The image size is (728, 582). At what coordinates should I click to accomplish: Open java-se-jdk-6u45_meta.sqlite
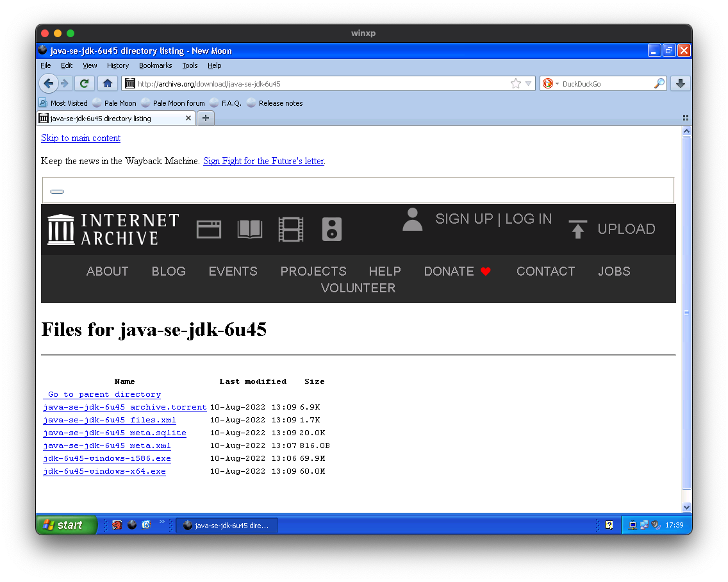[115, 433]
